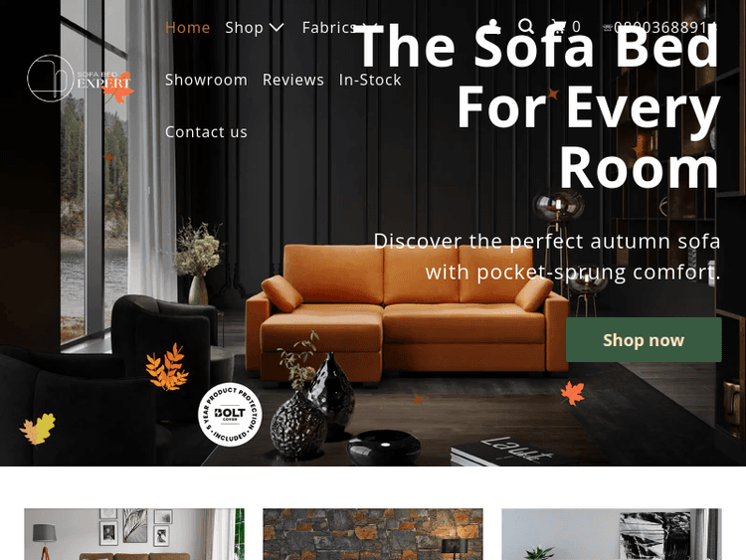
Task: Open the first living room sofa thumbnail
Action: pyautogui.click(x=134, y=534)
